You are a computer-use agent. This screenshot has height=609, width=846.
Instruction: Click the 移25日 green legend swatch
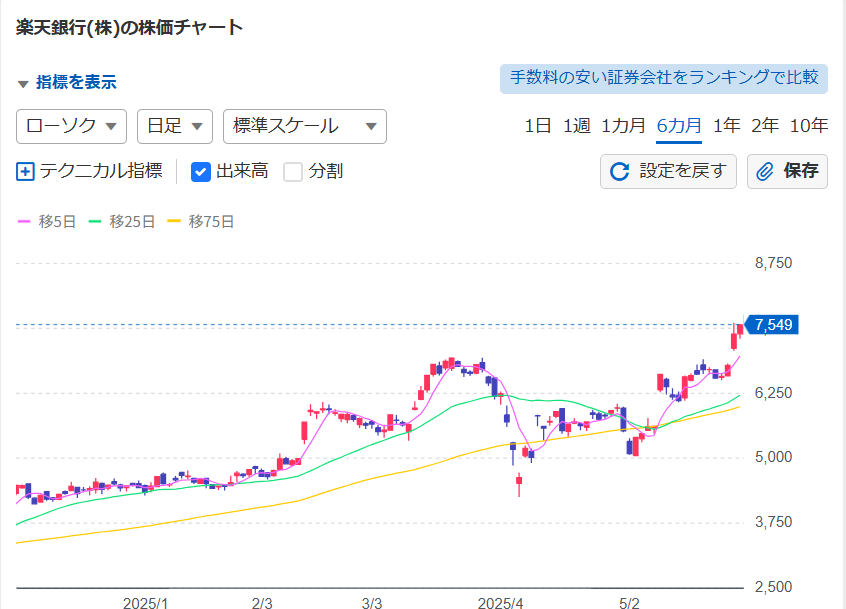tap(95, 221)
